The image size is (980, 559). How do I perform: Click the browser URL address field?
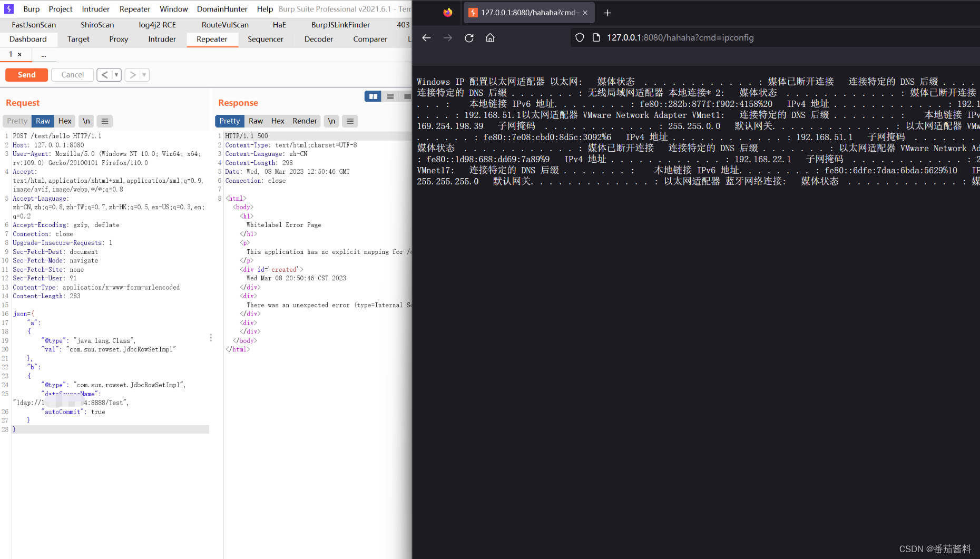pos(776,38)
